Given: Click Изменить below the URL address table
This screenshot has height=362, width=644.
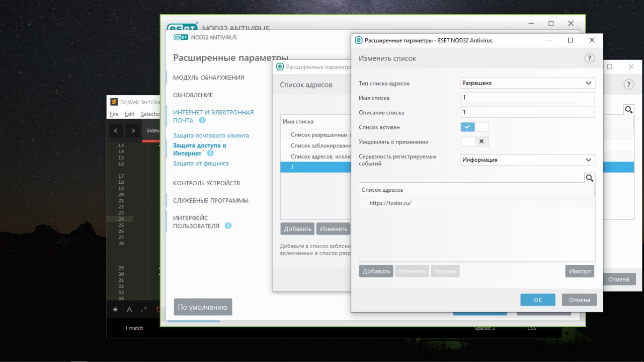Looking at the screenshot, I should 412,271.
